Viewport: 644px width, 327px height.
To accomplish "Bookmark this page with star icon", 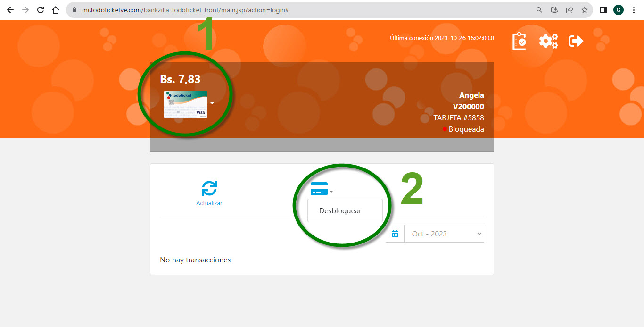I will [585, 10].
